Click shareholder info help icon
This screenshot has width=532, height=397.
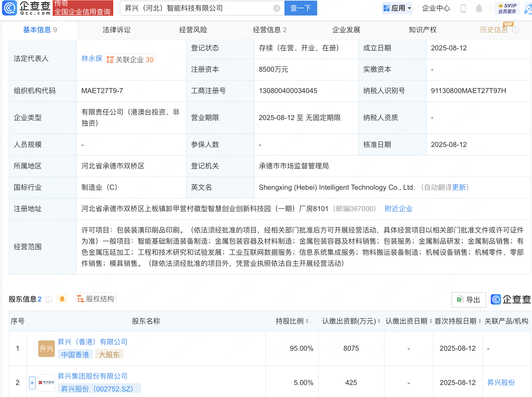49,300
